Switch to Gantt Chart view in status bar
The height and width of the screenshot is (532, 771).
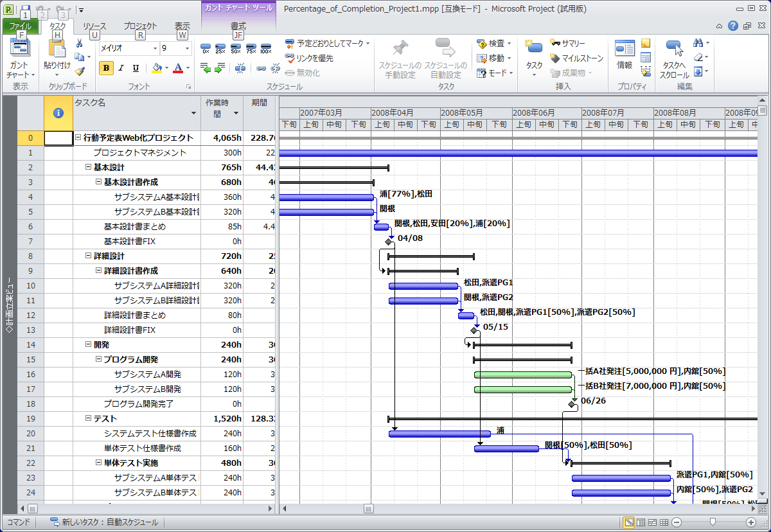click(x=629, y=522)
